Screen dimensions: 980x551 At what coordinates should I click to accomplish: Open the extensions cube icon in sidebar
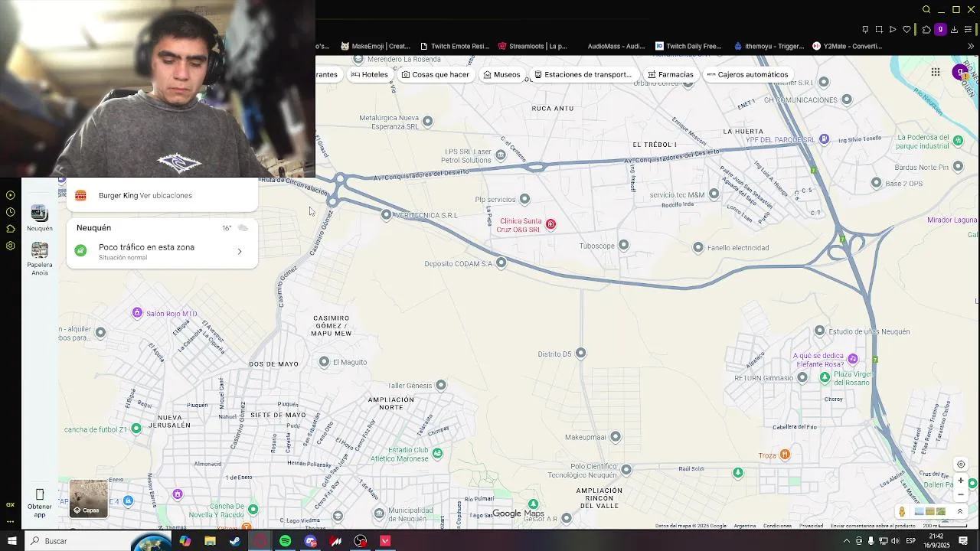11,229
